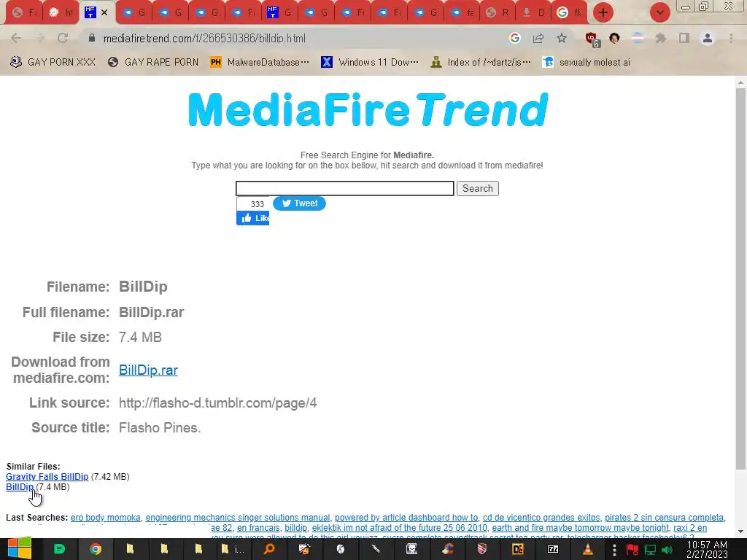
Task: Go back to previous page
Action: pyautogui.click(x=16, y=38)
